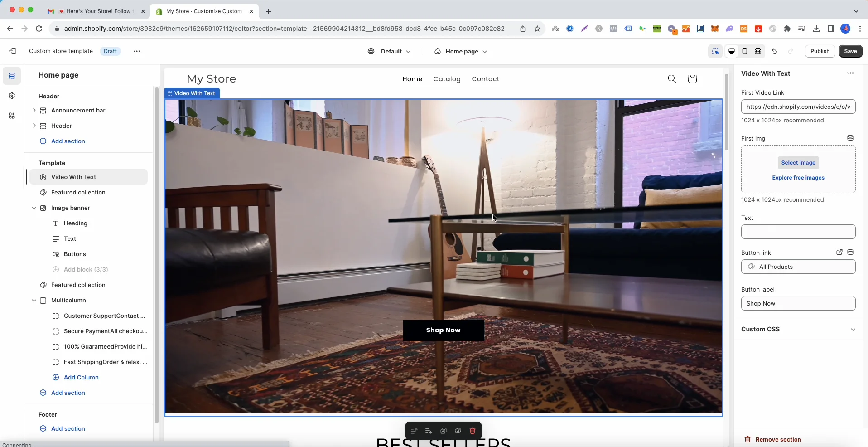This screenshot has height=447, width=868.
Task: Open the Button link in a new tab
Action: pyautogui.click(x=839, y=252)
